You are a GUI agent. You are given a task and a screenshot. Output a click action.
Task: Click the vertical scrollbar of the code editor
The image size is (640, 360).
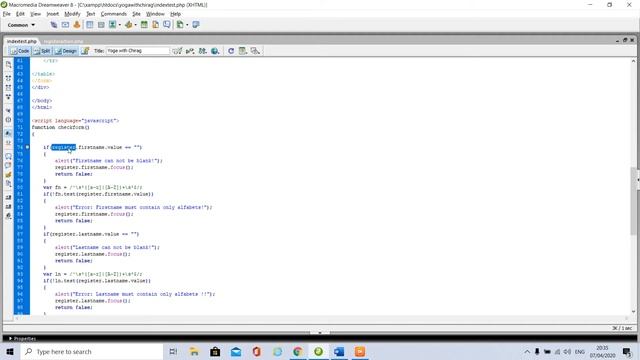coord(633,186)
